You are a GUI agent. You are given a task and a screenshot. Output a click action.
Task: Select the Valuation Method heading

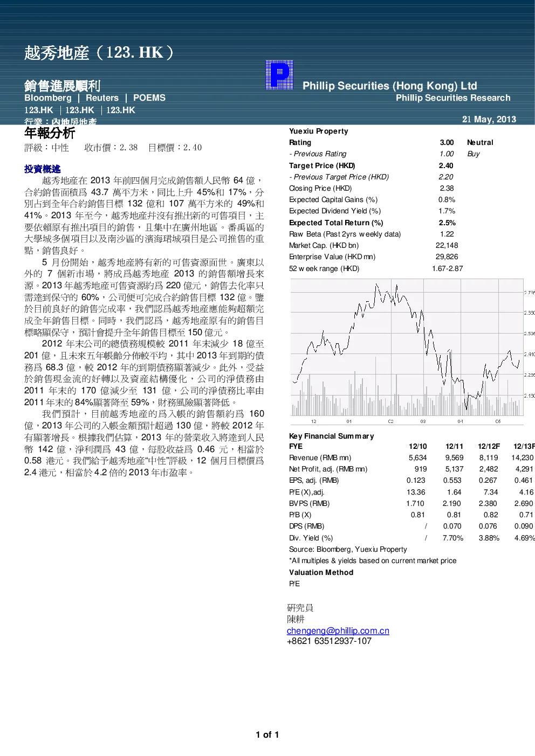point(321,572)
